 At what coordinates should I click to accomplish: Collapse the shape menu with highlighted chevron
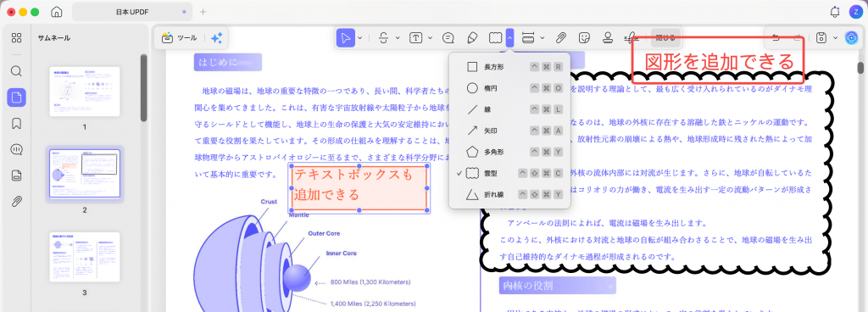click(x=509, y=37)
